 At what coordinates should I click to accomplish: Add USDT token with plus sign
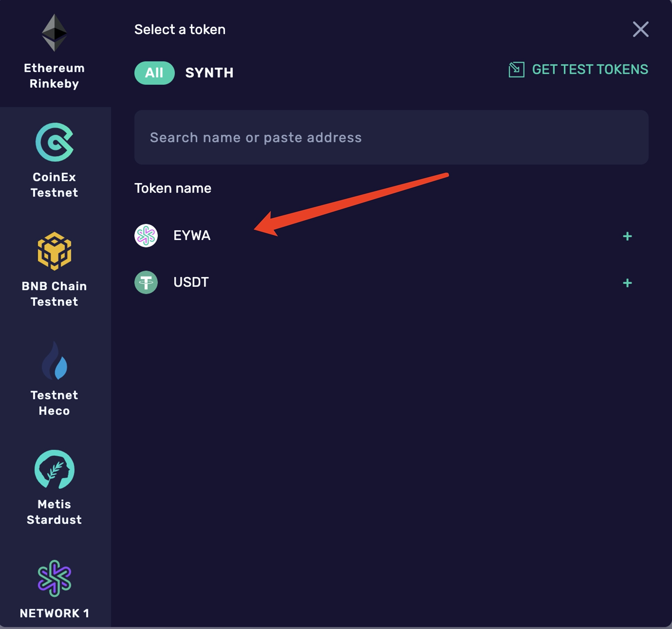coord(627,283)
